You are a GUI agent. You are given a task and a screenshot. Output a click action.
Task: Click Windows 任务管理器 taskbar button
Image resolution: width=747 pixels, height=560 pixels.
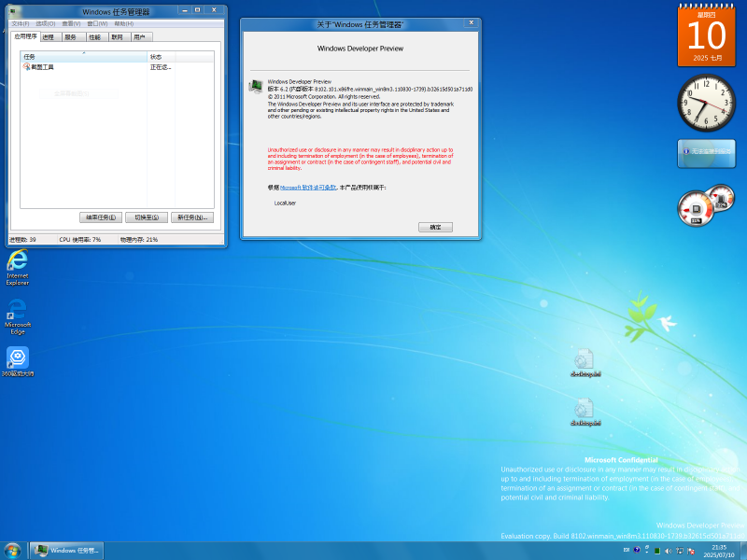coord(67,551)
